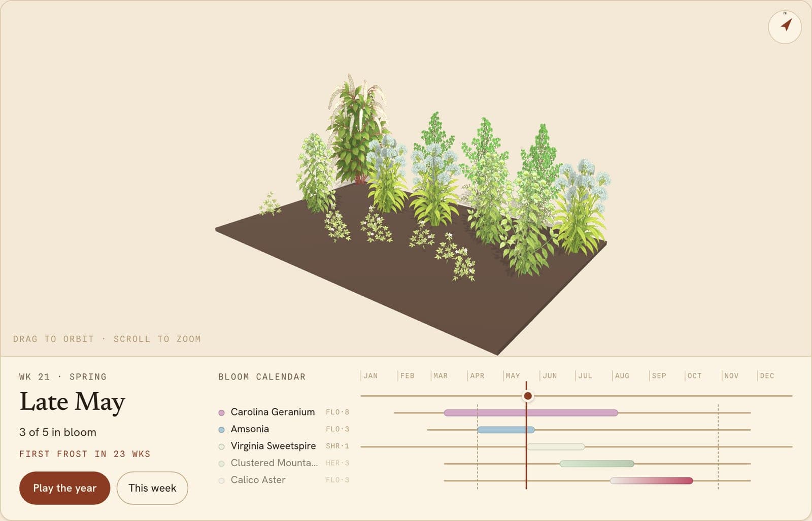Click the OCT month label
This screenshot has width=812, height=521.
(694, 376)
